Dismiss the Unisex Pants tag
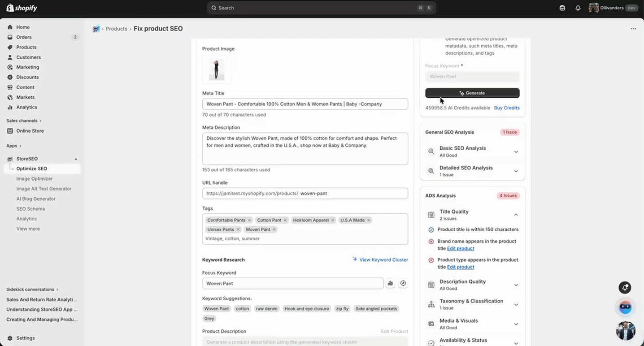The width and height of the screenshot is (644, 346). coord(238,229)
